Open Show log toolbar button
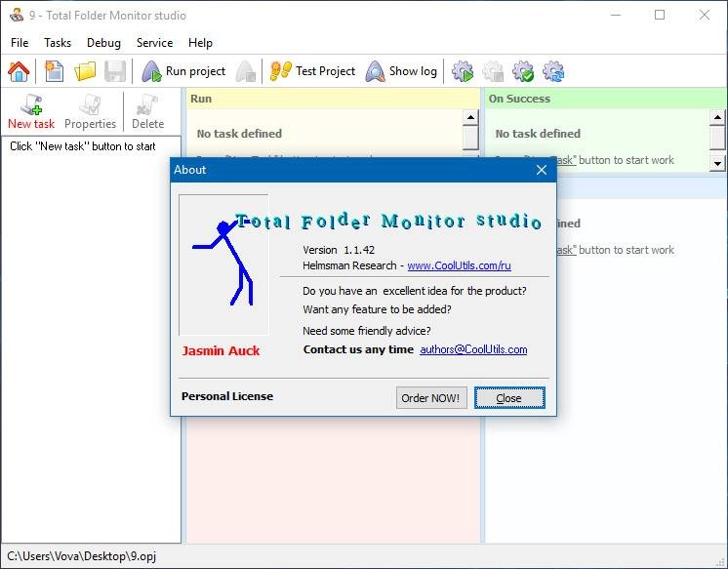Screen dimensions: 728x569 (x=401, y=71)
